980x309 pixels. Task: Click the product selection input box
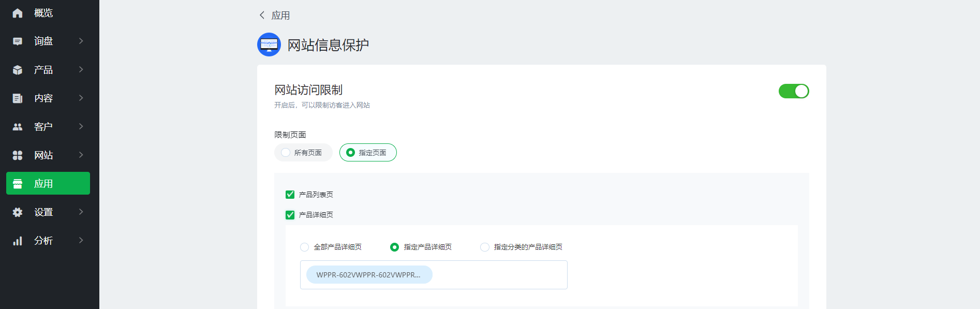pyautogui.click(x=434, y=275)
